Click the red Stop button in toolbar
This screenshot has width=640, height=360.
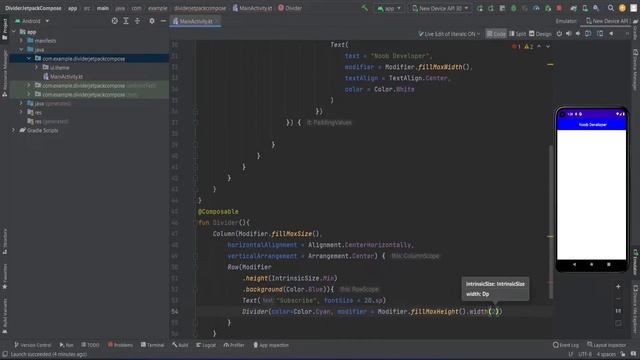pyautogui.click(x=559, y=8)
